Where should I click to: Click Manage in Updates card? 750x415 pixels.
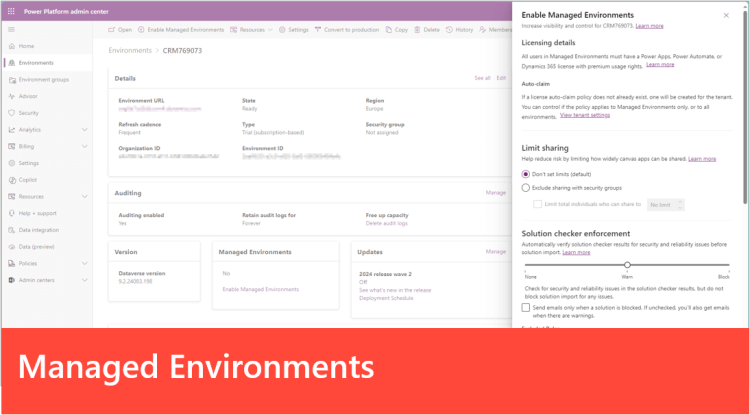tap(496, 252)
